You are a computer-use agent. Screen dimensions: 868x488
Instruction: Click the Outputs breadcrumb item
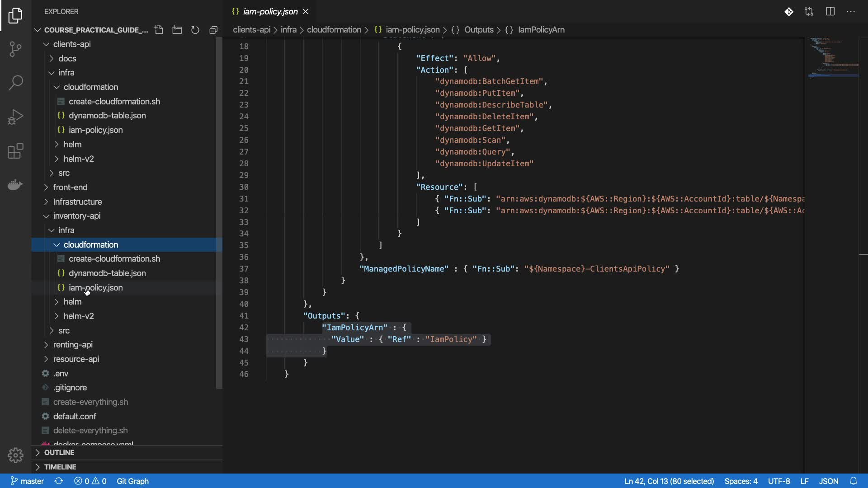click(478, 30)
